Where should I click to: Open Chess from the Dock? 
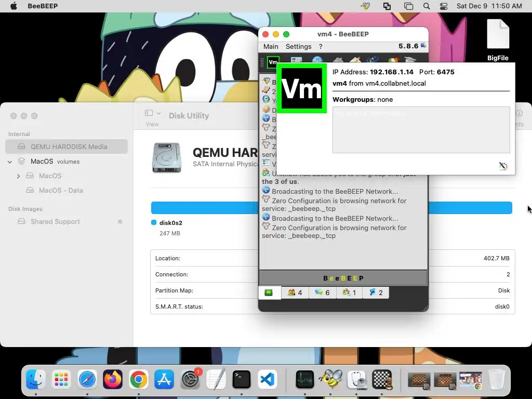click(382, 379)
